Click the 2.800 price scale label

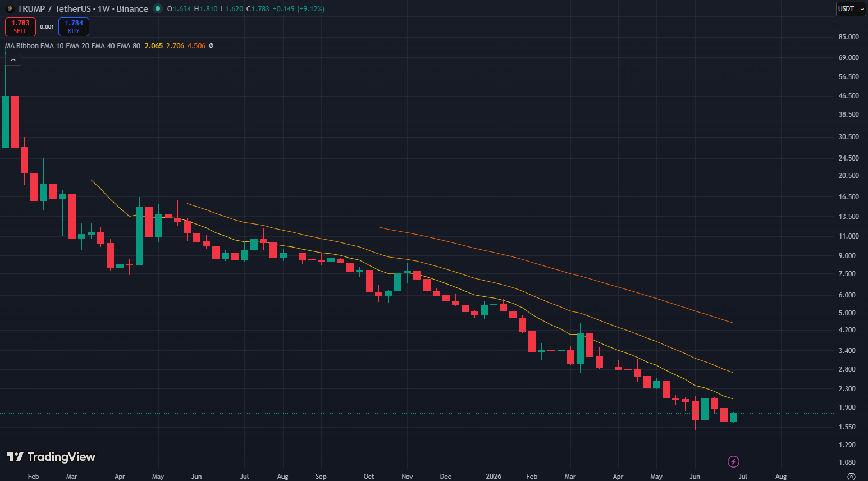[x=847, y=369]
